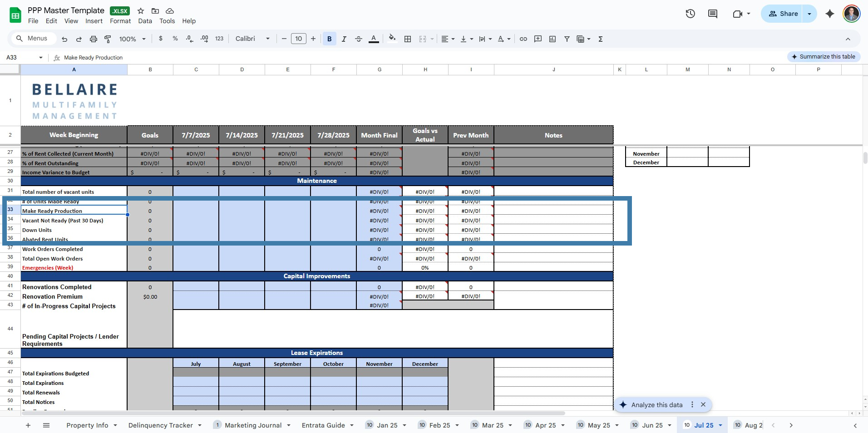Click the insert link icon
This screenshot has width=868, height=433.
point(523,39)
